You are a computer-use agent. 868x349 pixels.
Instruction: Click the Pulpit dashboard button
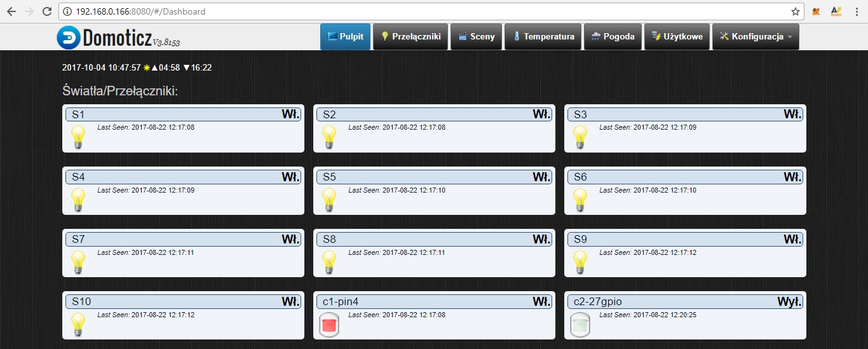345,37
